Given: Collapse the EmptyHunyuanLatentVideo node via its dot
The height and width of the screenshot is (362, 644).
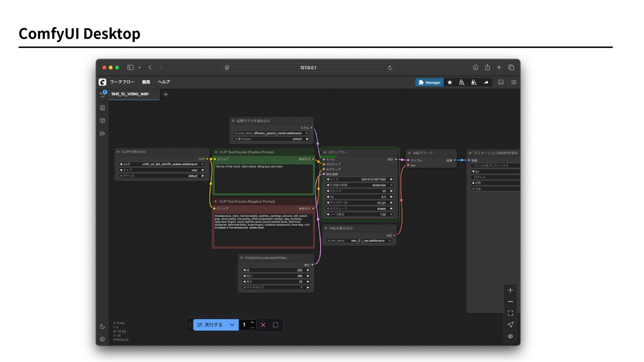Looking at the screenshot, I should [241, 258].
